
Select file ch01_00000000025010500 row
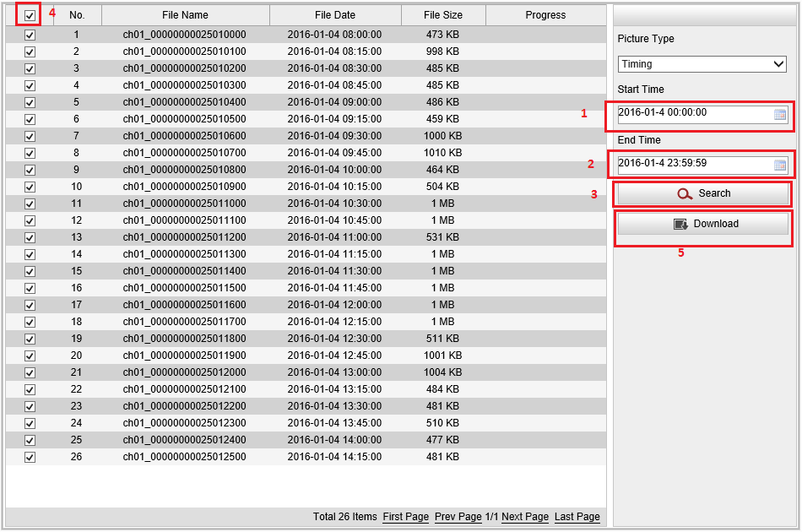pos(184,119)
